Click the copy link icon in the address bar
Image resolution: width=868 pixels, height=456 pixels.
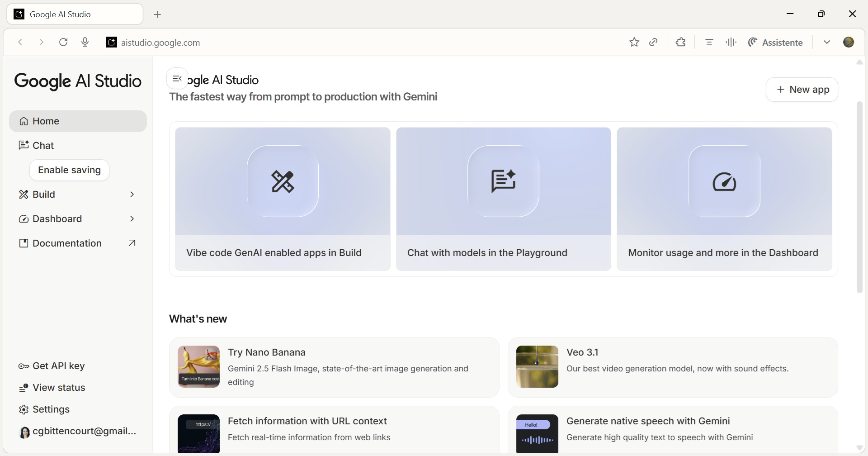click(x=653, y=42)
